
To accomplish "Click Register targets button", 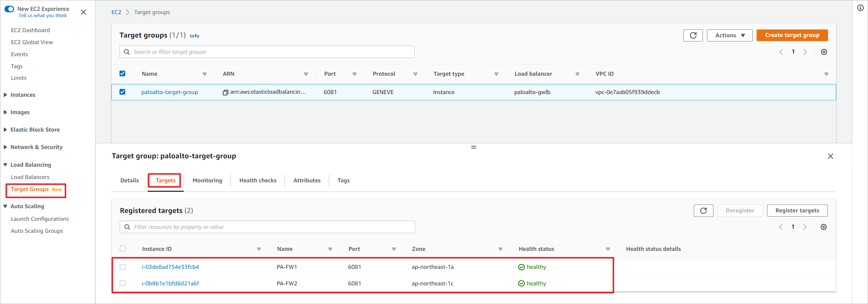I will click(797, 211).
